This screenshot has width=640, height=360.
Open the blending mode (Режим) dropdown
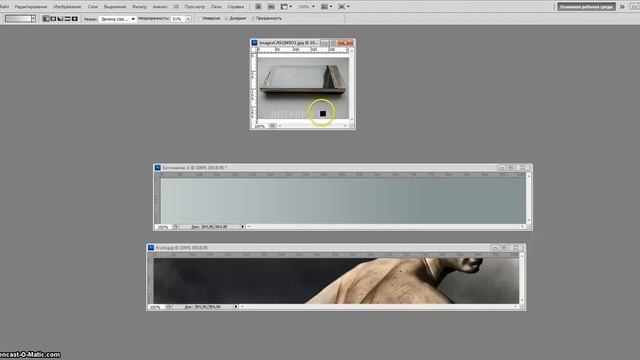coord(118,19)
